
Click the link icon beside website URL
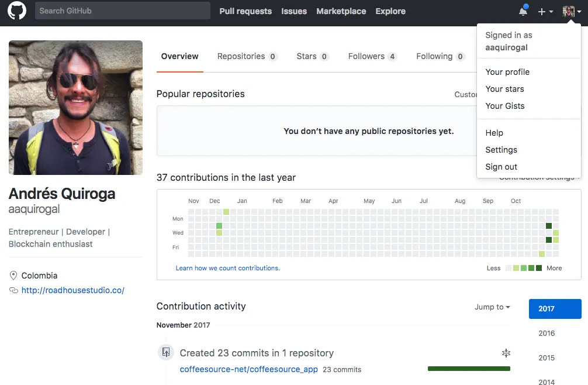(x=13, y=290)
